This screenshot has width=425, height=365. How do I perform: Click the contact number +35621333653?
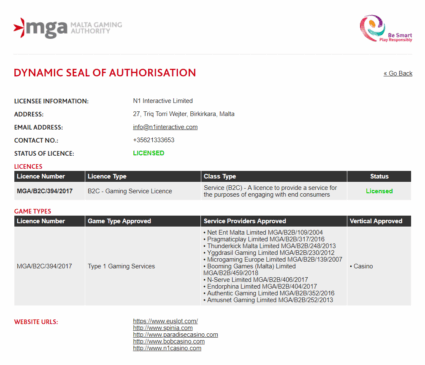(154, 140)
